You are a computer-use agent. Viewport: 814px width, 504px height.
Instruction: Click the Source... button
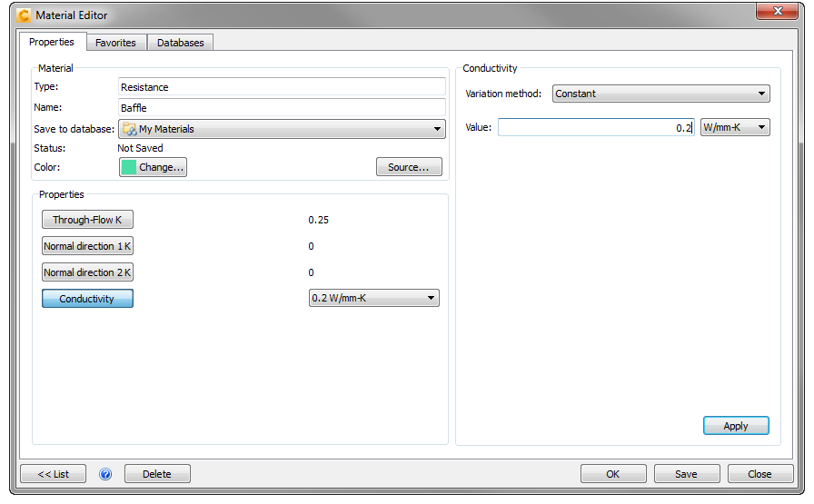(409, 167)
